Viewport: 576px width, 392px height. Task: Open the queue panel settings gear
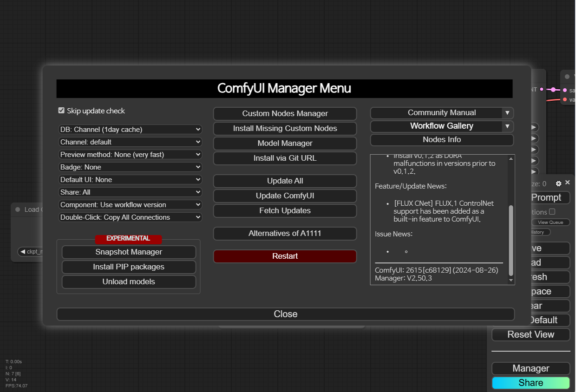(x=558, y=183)
